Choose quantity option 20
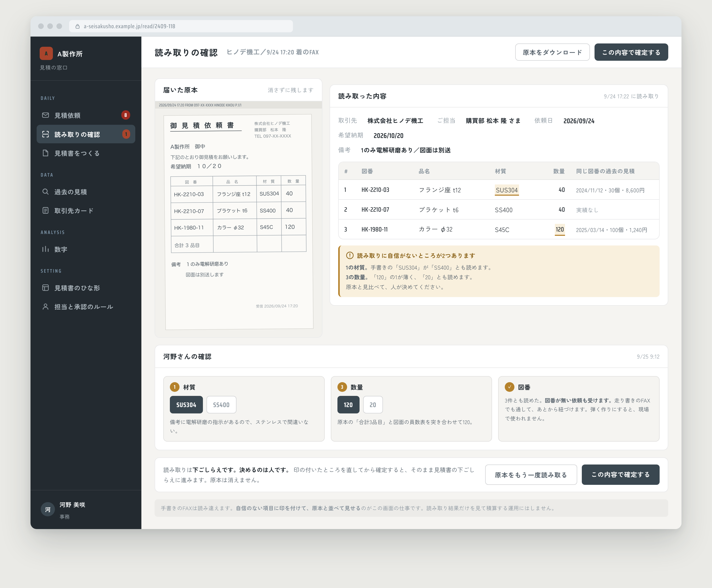712x588 pixels. [373, 405]
